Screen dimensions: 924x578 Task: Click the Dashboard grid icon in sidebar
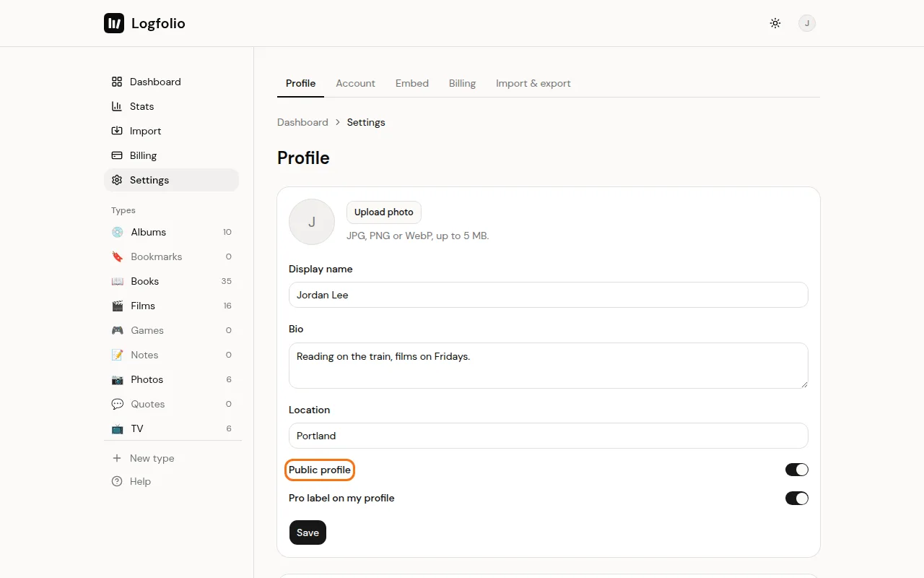point(117,82)
